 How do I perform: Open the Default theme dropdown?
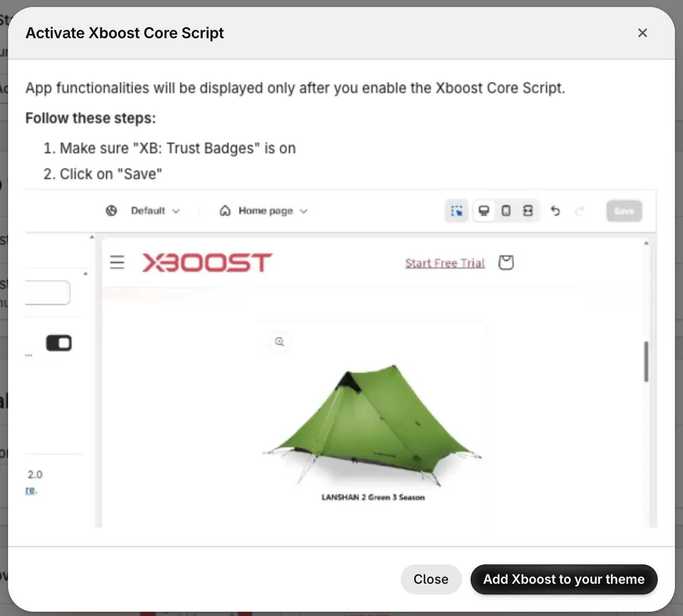click(155, 211)
